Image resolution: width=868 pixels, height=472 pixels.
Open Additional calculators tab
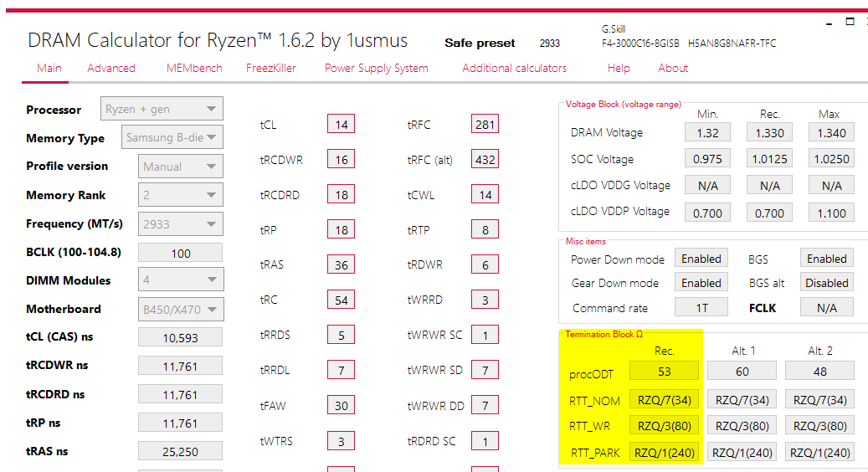click(514, 68)
